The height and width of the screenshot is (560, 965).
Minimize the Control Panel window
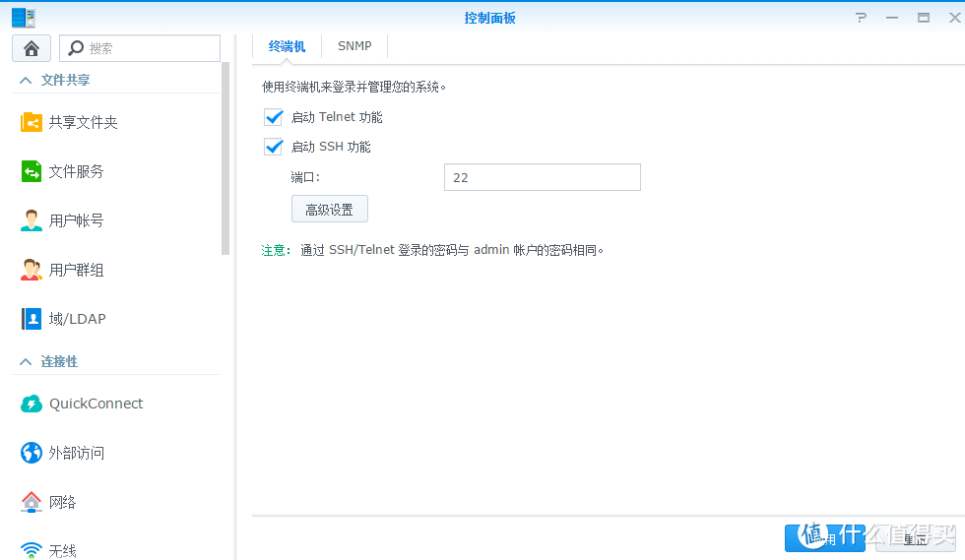pos(892,18)
